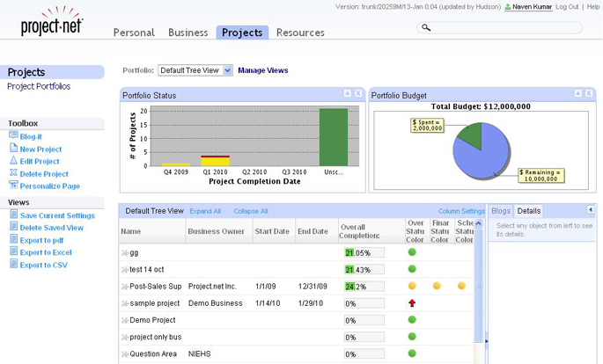Collapse the Portfolio Status panel

347,93
